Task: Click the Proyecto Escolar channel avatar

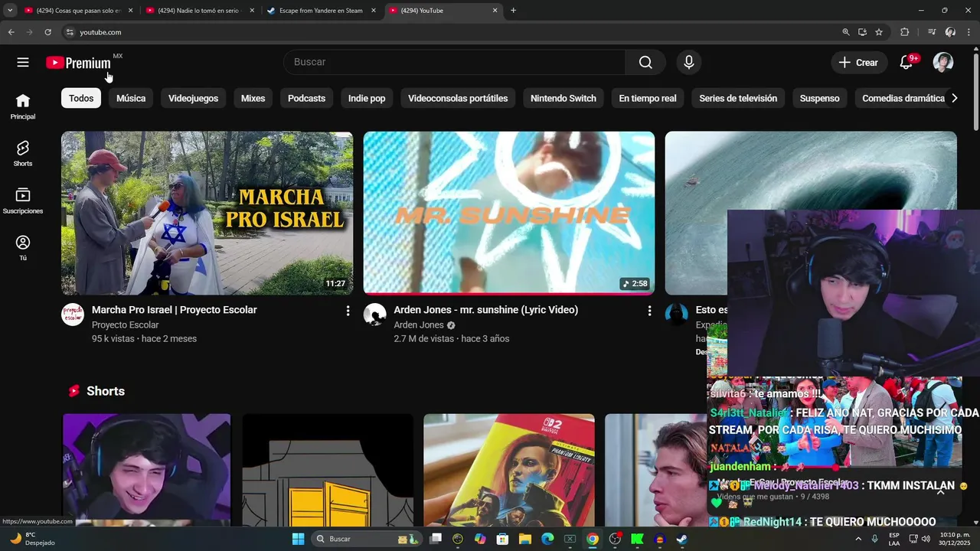Action: [x=73, y=315]
